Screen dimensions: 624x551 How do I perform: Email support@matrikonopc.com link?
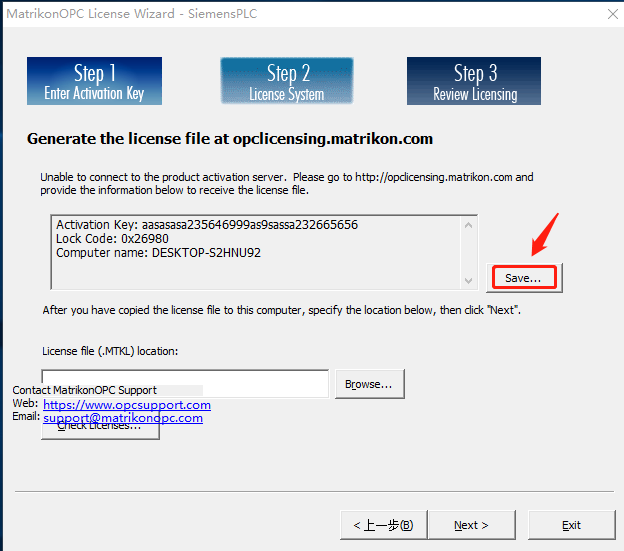(123, 418)
